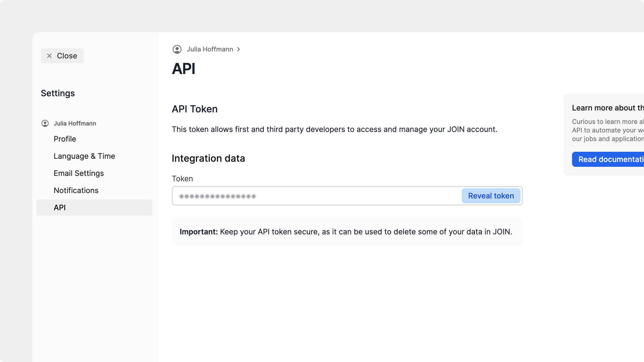Click the breadcrumb user avatar icon
Image resolution: width=644 pixels, height=362 pixels.
[x=177, y=49]
